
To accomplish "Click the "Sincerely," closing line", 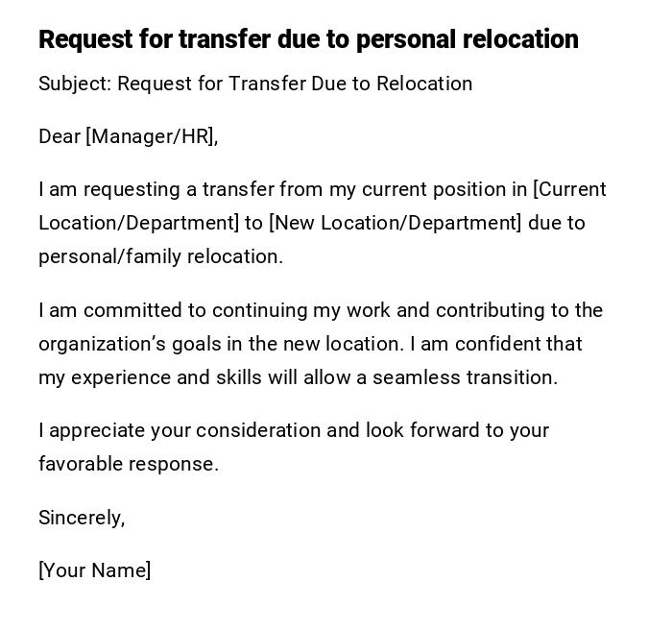I will (82, 518).
